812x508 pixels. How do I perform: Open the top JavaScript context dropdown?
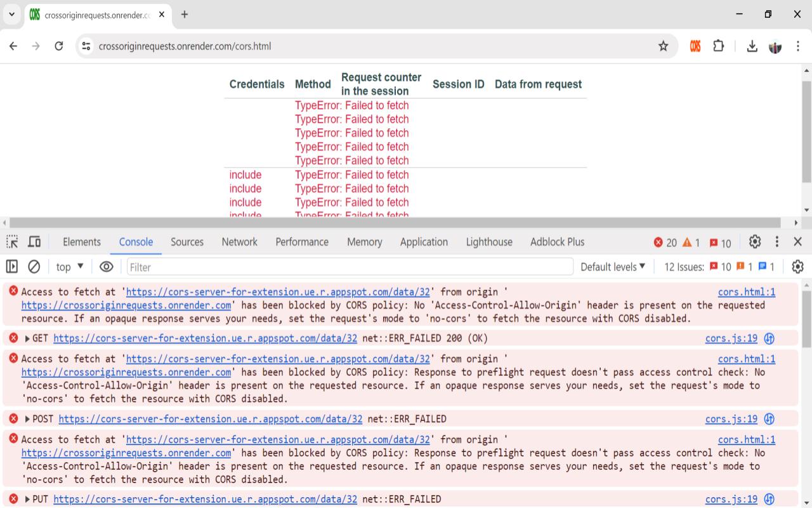click(70, 267)
